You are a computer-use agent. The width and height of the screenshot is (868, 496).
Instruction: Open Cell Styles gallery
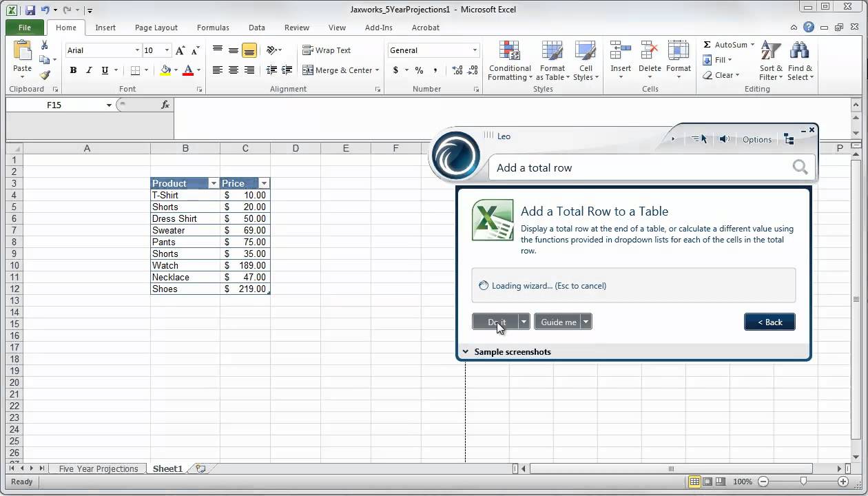pyautogui.click(x=586, y=61)
